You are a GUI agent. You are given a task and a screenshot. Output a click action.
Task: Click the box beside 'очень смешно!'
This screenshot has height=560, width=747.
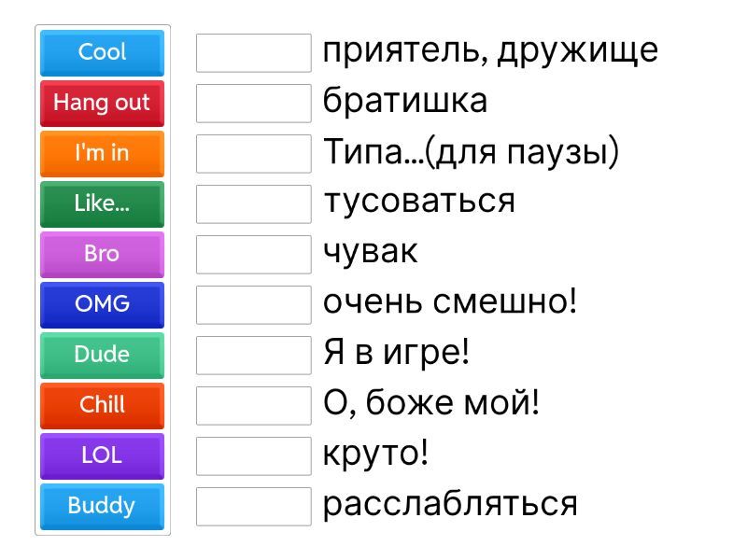coord(254,305)
